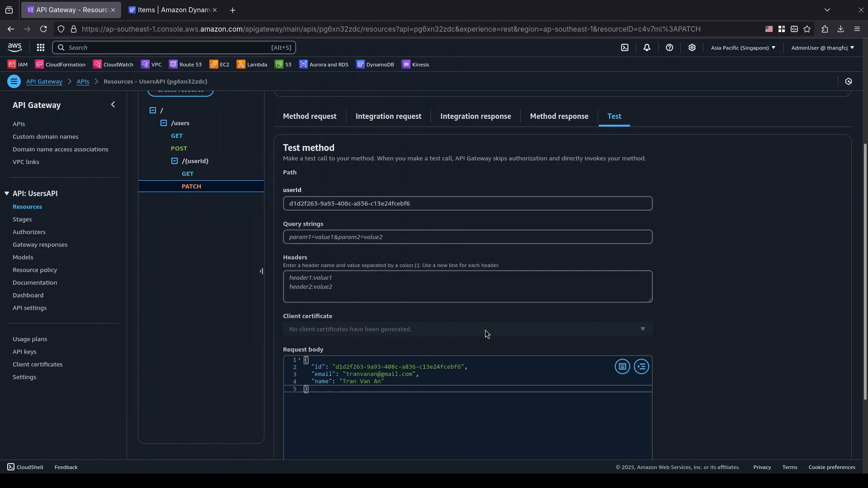Open Stages in the sidebar
The height and width of the screenshot is (488, 868).
click(x=22, y=219)
